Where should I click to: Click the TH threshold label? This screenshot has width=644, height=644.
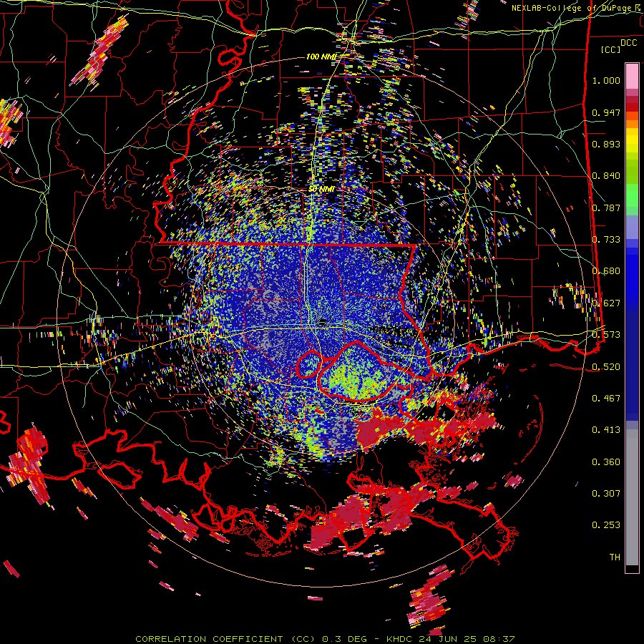tap(615, 557)
